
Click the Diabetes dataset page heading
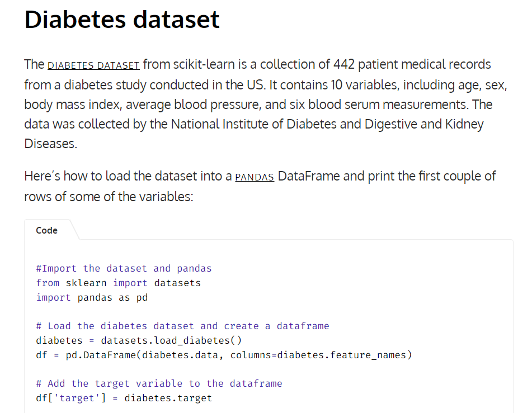tap(122, 20)
